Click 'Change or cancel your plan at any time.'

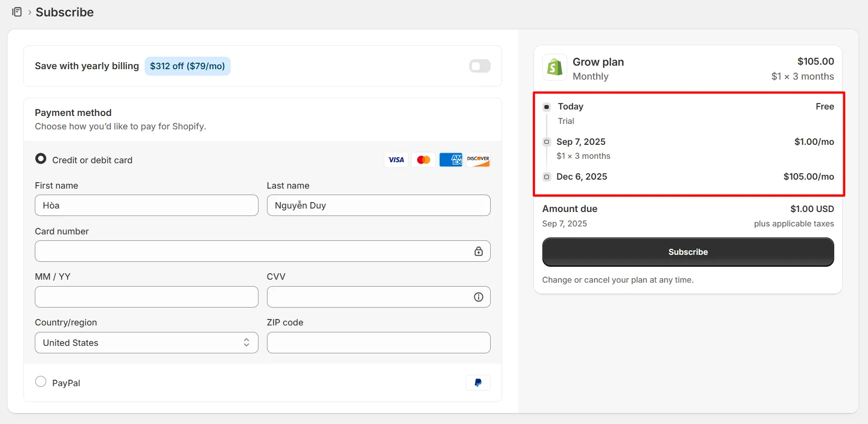tap(618, 280)
